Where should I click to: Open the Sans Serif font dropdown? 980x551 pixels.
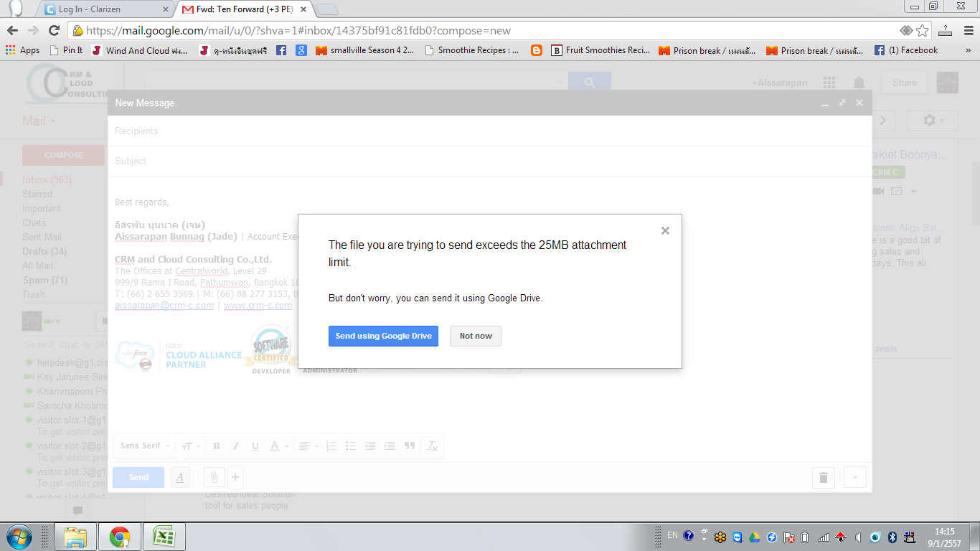click(145, 446)
